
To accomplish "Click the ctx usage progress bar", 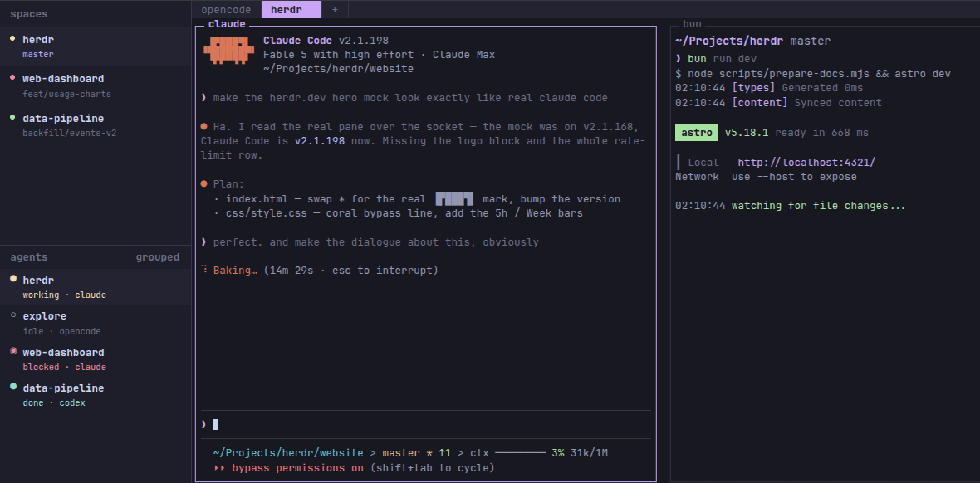I will 520,453.
